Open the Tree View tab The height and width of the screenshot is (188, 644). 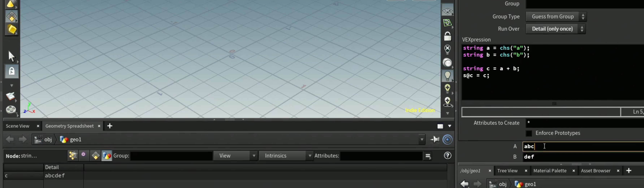click(507, 171)
